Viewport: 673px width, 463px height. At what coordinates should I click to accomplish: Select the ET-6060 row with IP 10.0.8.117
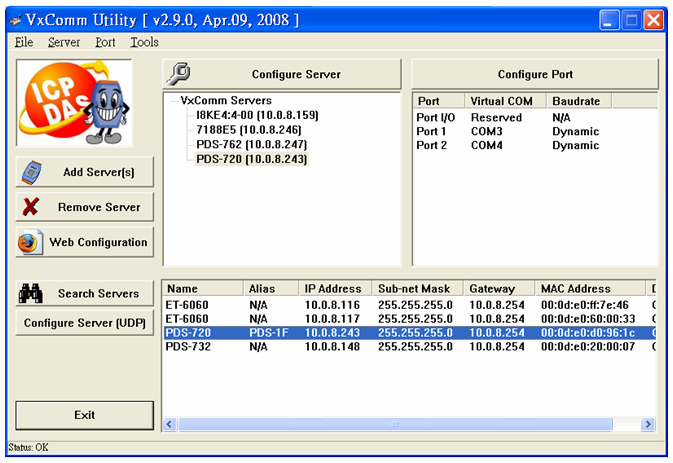click(409, 319)
